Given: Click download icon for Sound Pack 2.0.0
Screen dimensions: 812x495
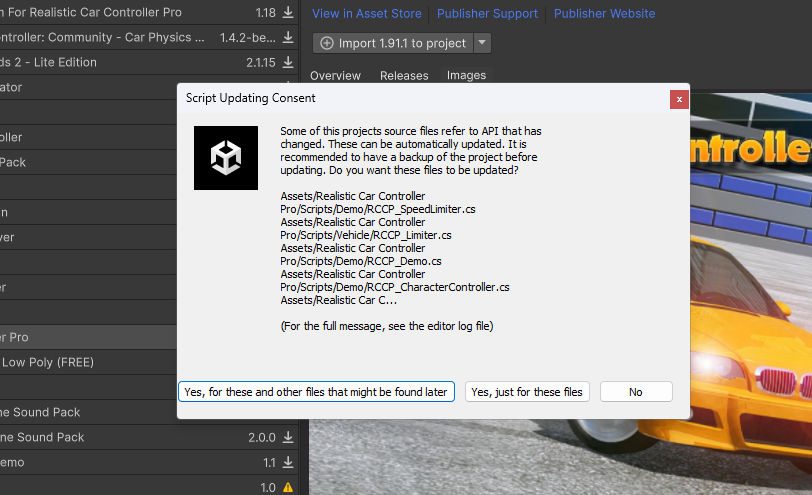Looking at the screenshot, I should point(288,438).
